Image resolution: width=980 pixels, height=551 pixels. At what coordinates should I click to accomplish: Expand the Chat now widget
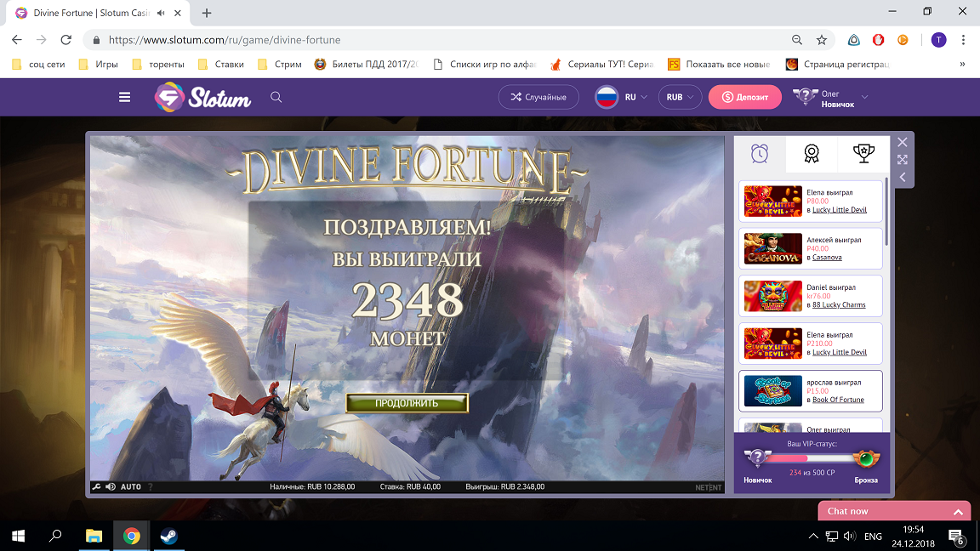(x=894, y=511)
